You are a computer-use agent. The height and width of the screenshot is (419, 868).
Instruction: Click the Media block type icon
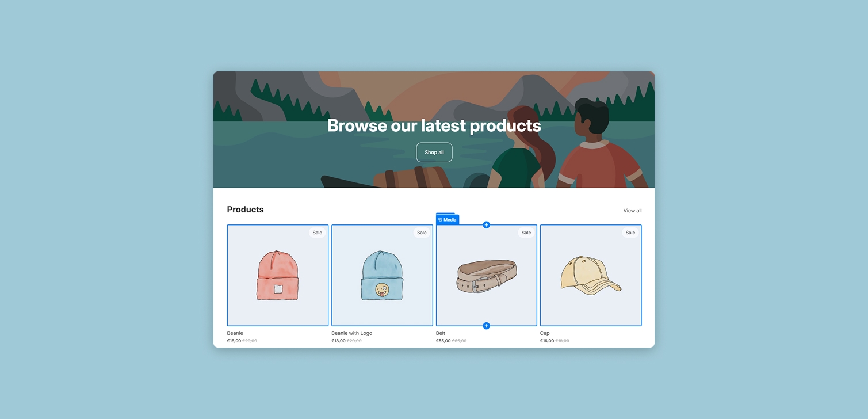click(440, 219)
